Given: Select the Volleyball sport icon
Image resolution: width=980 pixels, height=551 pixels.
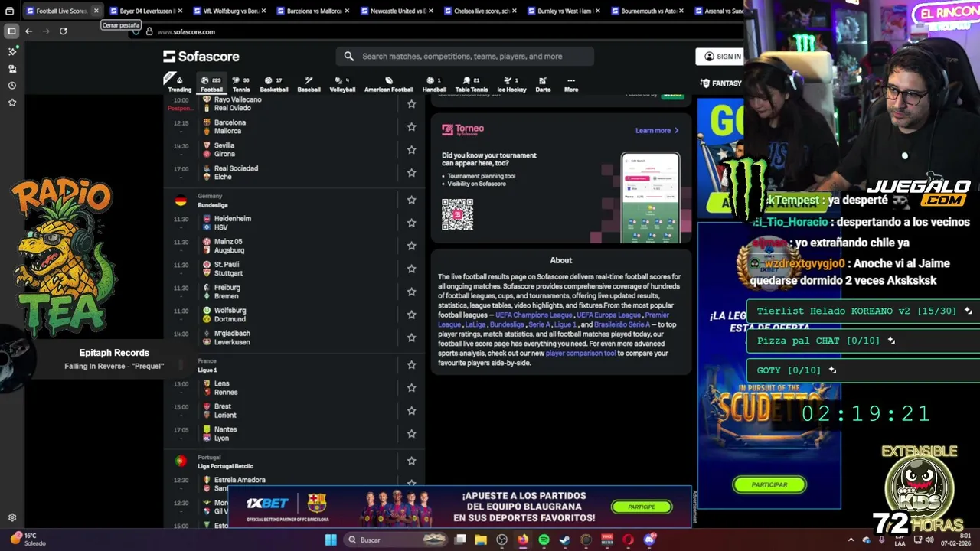Looking at the screenshot, I should 342,84.
